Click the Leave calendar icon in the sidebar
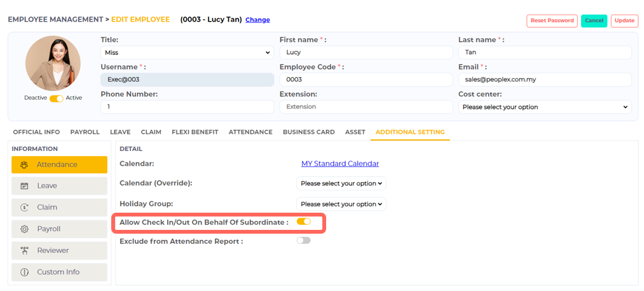The image size is (644, 291). (x=24, y=186)
